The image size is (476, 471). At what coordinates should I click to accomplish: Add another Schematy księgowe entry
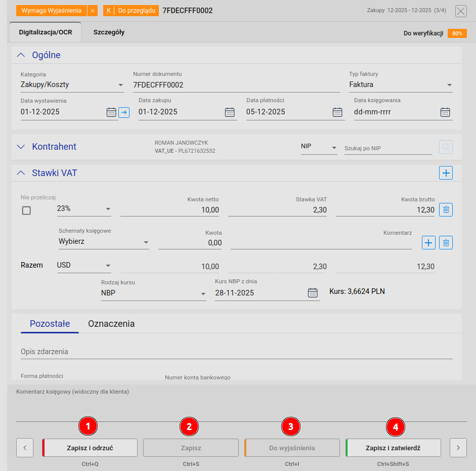tap(428, 243)
